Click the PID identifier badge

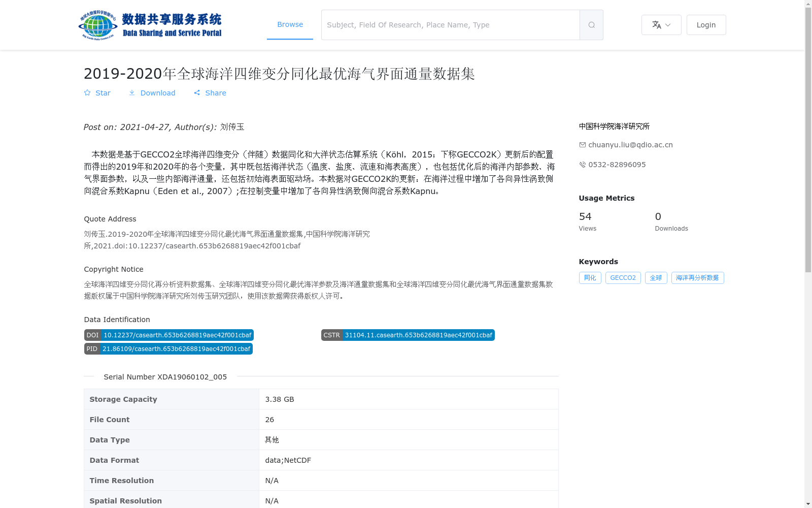click(168, 349)
